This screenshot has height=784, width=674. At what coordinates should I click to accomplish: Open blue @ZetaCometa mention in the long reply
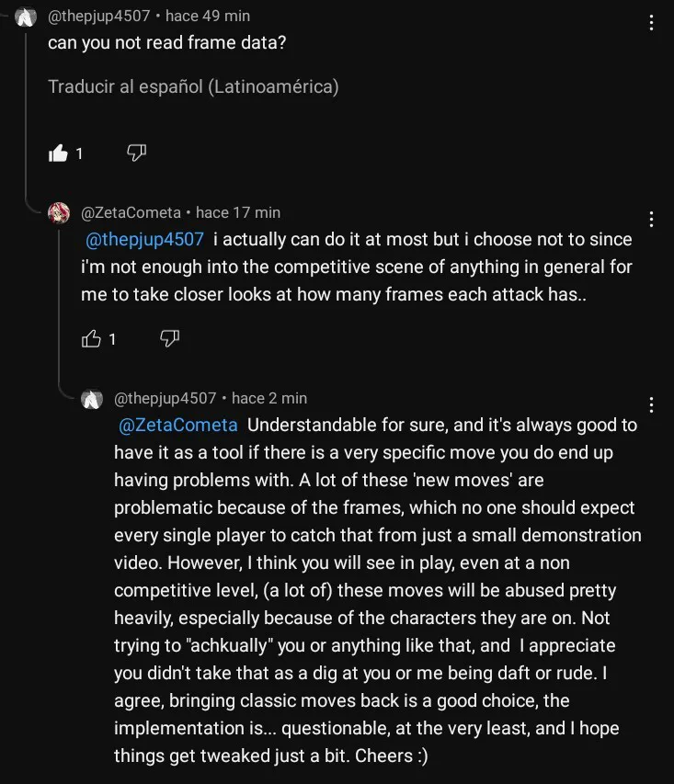tap(178, 426)
